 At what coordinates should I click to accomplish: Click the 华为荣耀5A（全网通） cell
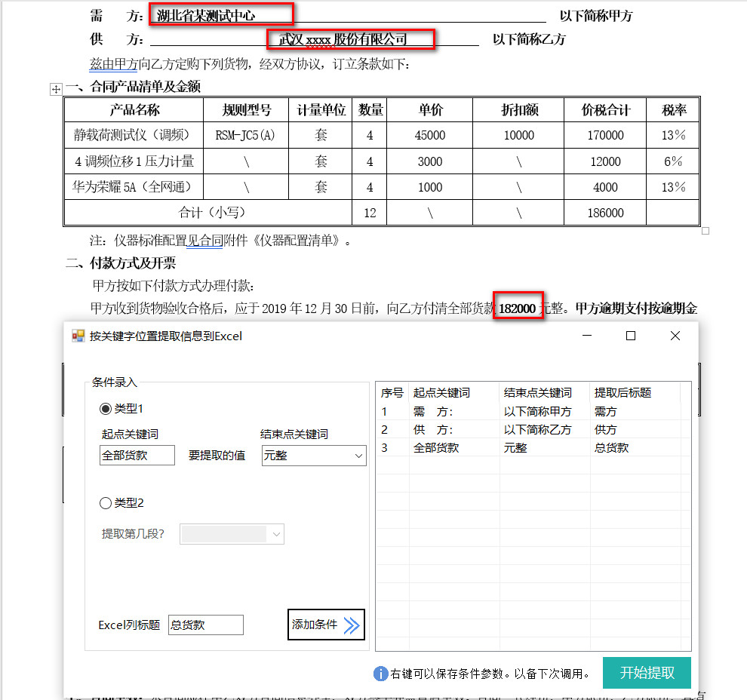[134, 187]
